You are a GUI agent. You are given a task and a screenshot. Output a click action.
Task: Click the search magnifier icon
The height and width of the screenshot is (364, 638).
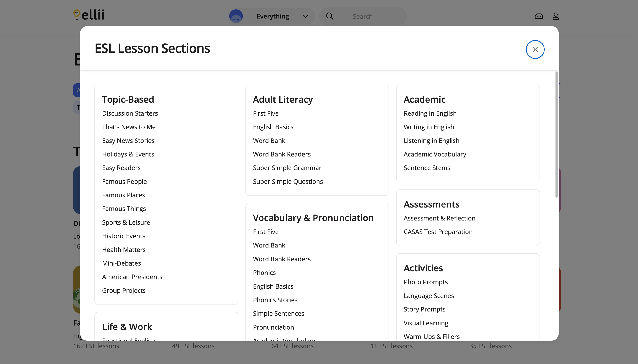pyautogui.click(x=330, y=16)
